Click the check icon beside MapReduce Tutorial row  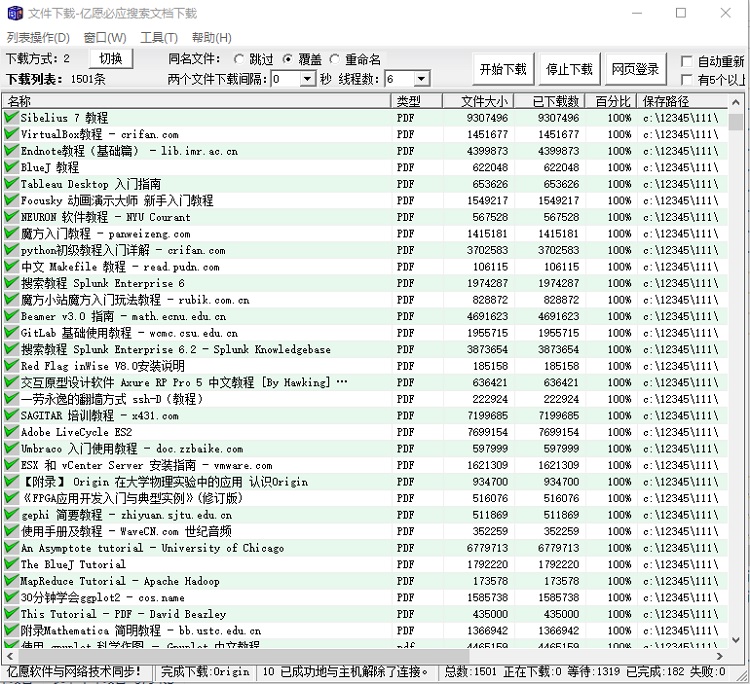pos(11,580)
